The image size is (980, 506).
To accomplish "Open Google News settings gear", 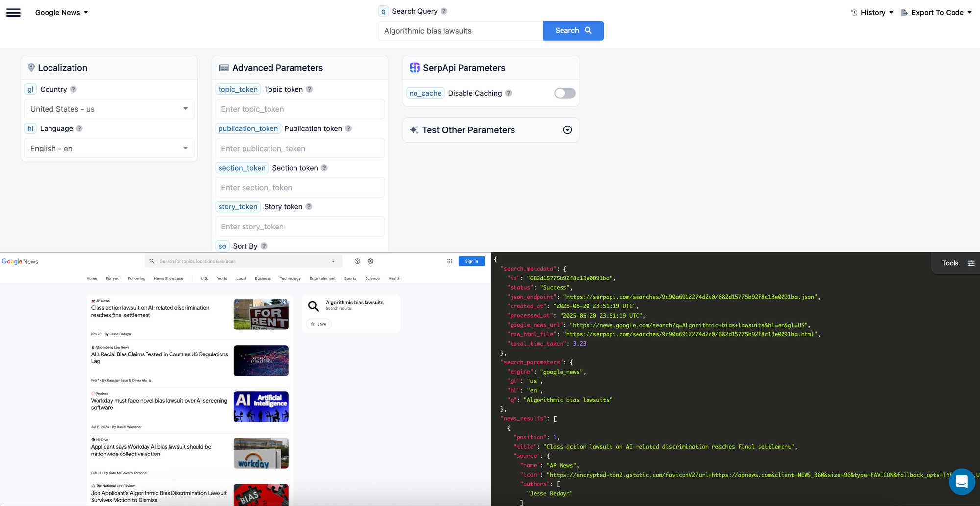I will (x=371, y=261).
